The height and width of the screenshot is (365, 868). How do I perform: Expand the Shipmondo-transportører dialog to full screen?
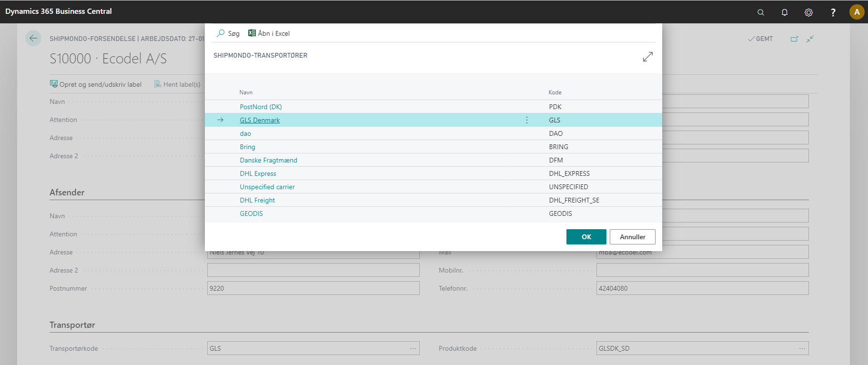click(x=648, y=57)
